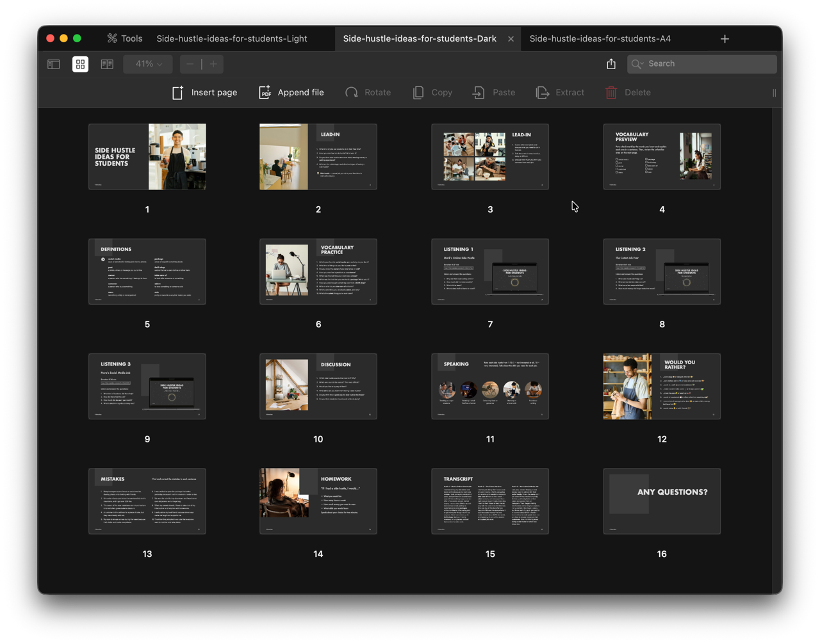Select page 16 Any Questions thumbnail
The width and height of the screenshot is (820, 644).
(662, 501)
